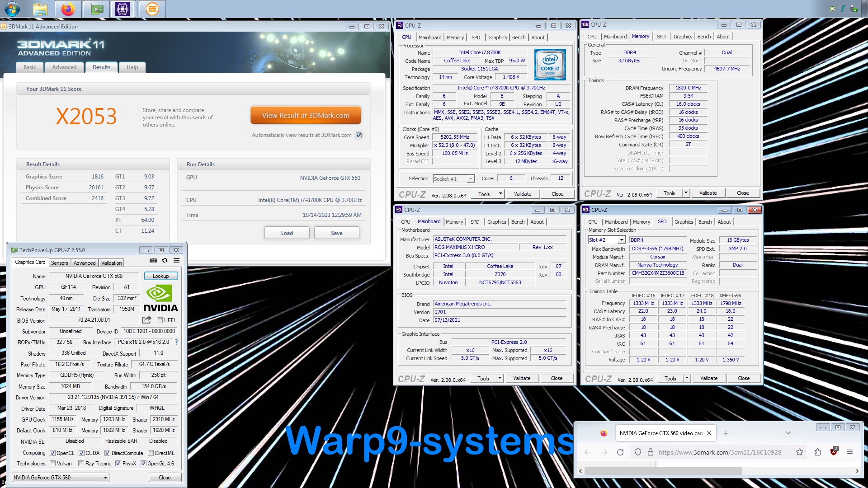Click NVIDIA logo in GPU-Z

tap(160, 298)
